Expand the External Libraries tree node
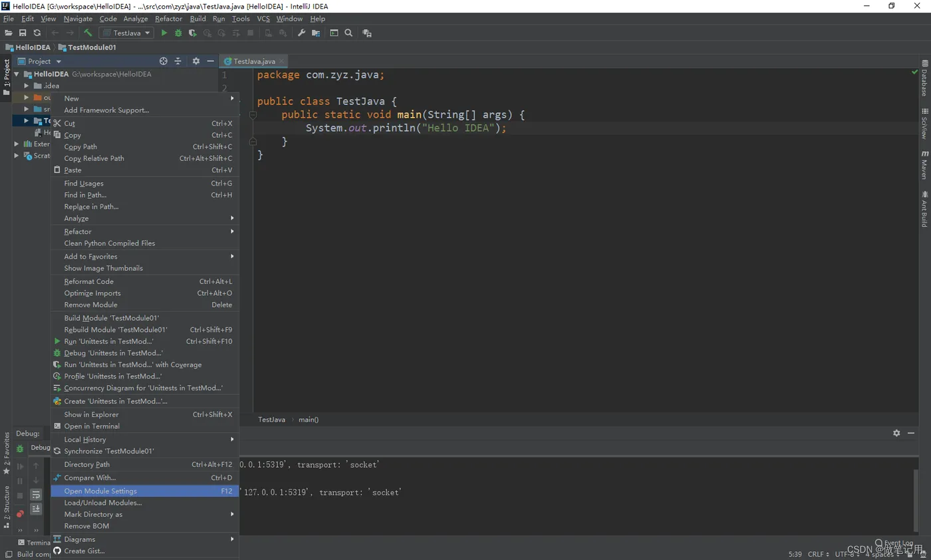Image resolution: width=931 pixels, height=560 pixels. pyautogui.click(x=17, y=144)
